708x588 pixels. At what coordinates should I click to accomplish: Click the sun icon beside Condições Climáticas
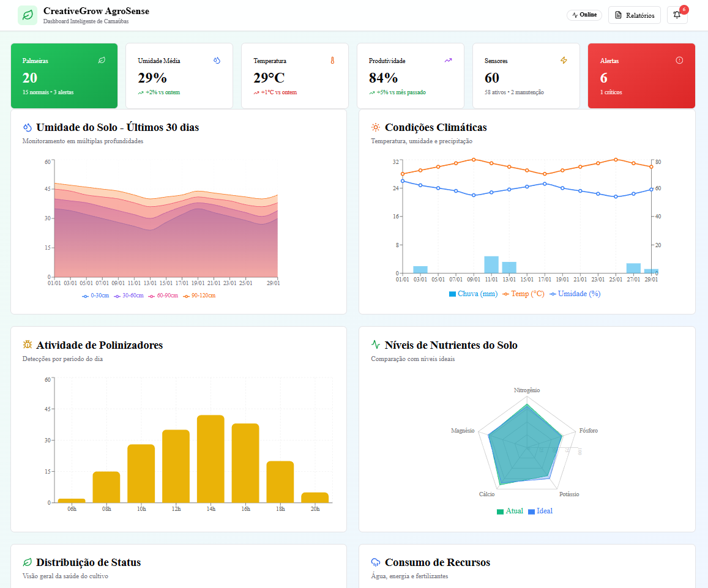point(376,127)
